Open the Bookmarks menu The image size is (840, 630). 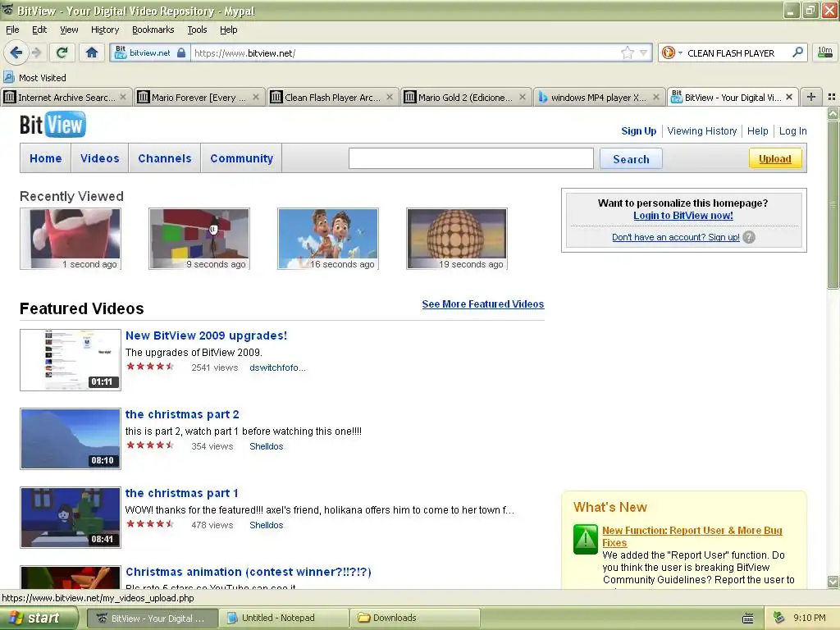point(153,30)
